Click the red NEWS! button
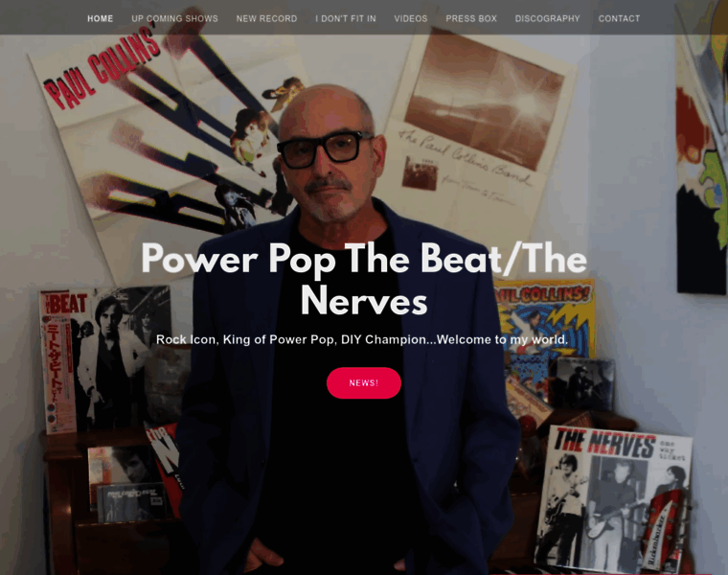Viewport: 728px width, 575px height. click(x=364, y=382)
